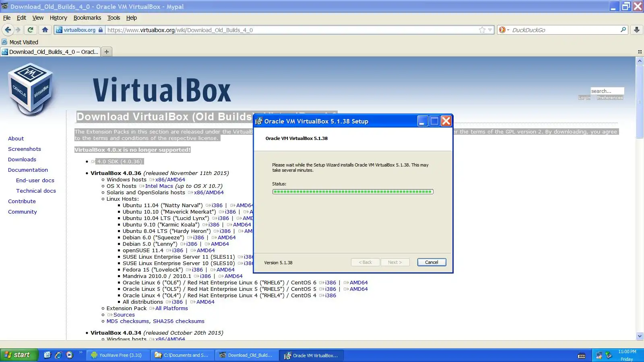Click Solaris hosts x86/AMD64 link
644x362 pixels.
tap(208, 193)
